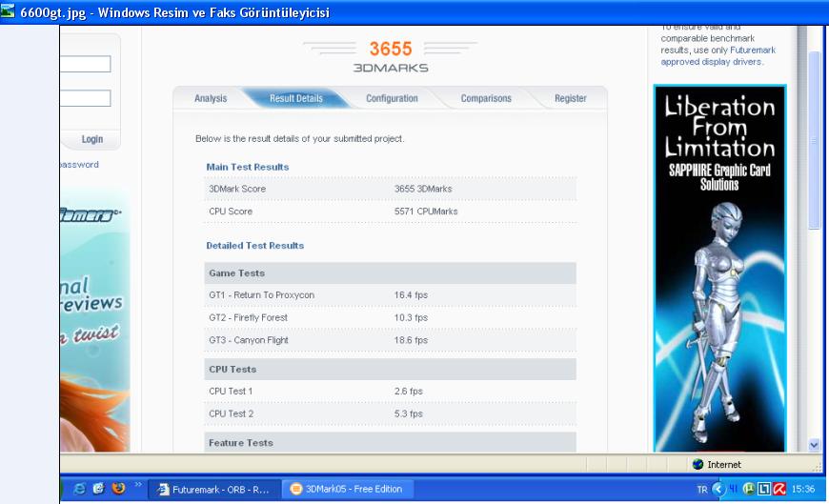829x504 pixels.
Task: Switch to 3DMark05 - Free Edition taskbar button
Action: [x=348, y=489]
